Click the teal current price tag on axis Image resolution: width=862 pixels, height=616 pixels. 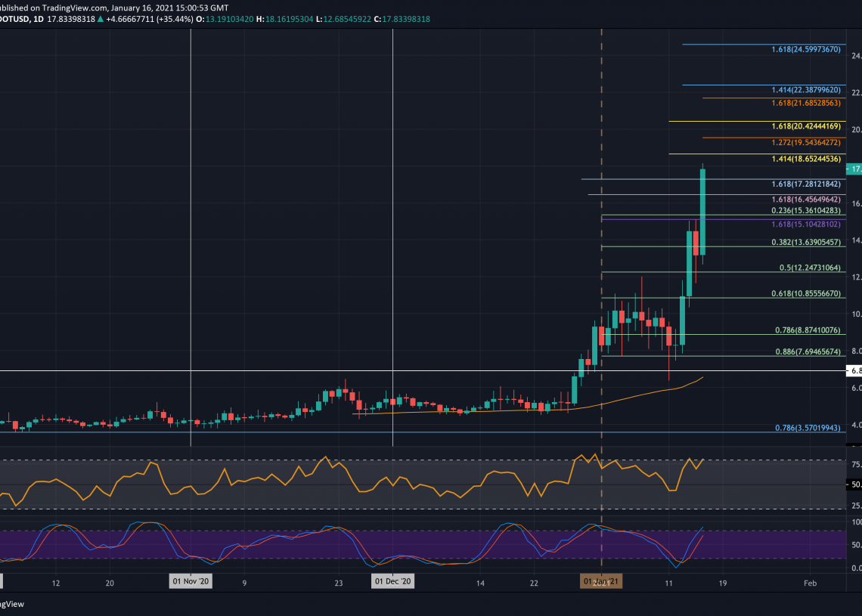click(x=854, y=169)
